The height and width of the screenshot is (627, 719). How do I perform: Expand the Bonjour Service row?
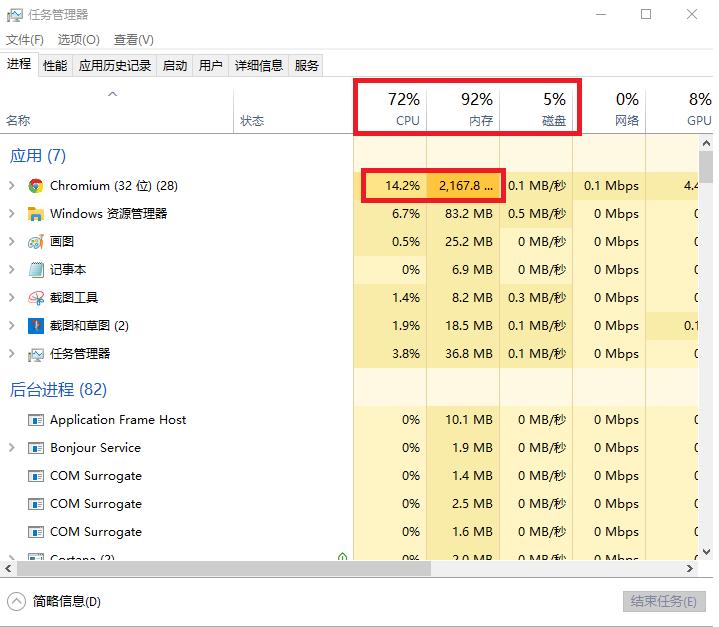point(12,448)
